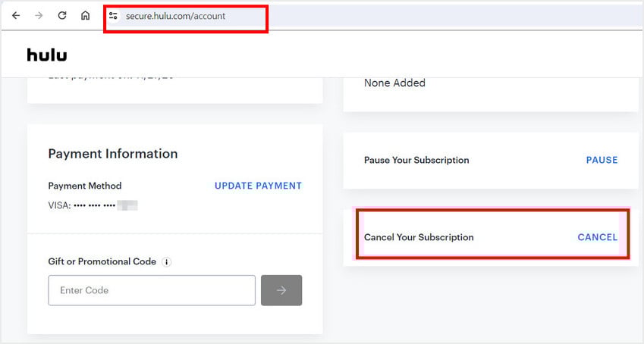Screen dimensions: 644x344
Task: Click the CANCEL subscription link
Action: 597,237
